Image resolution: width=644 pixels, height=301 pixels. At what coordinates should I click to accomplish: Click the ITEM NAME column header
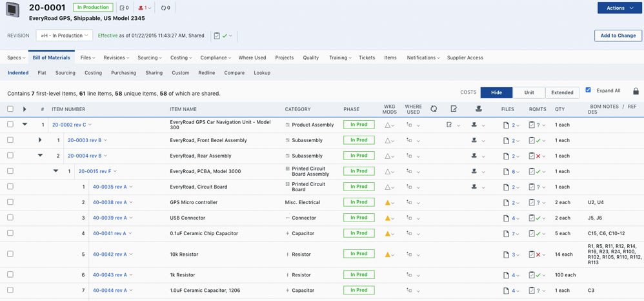coord(183,109)
